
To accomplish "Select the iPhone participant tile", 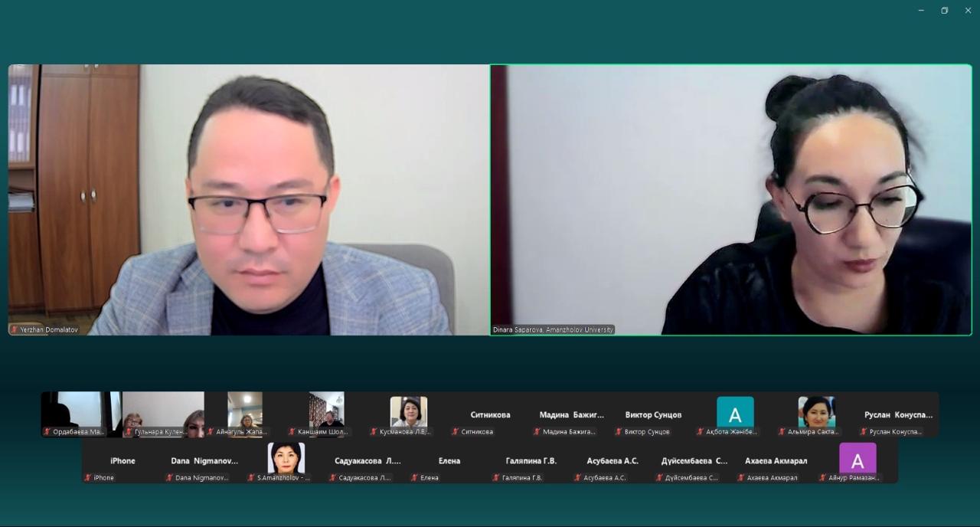I will (x=122, y=460).
